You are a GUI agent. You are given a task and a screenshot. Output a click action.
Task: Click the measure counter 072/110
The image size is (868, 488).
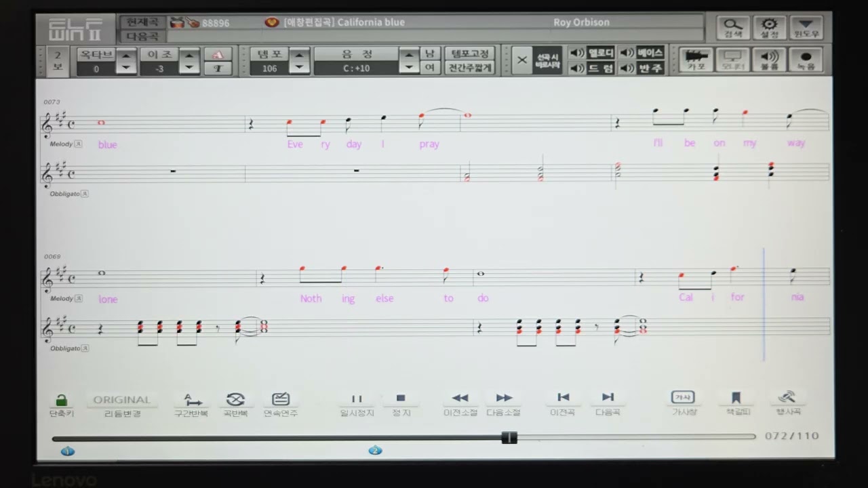791,436
